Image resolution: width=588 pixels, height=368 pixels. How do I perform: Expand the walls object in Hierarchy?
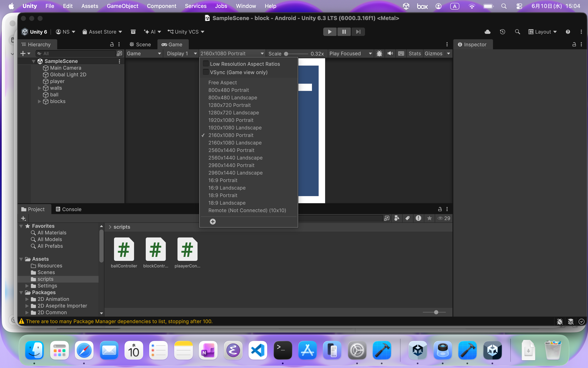pos(39,88)
